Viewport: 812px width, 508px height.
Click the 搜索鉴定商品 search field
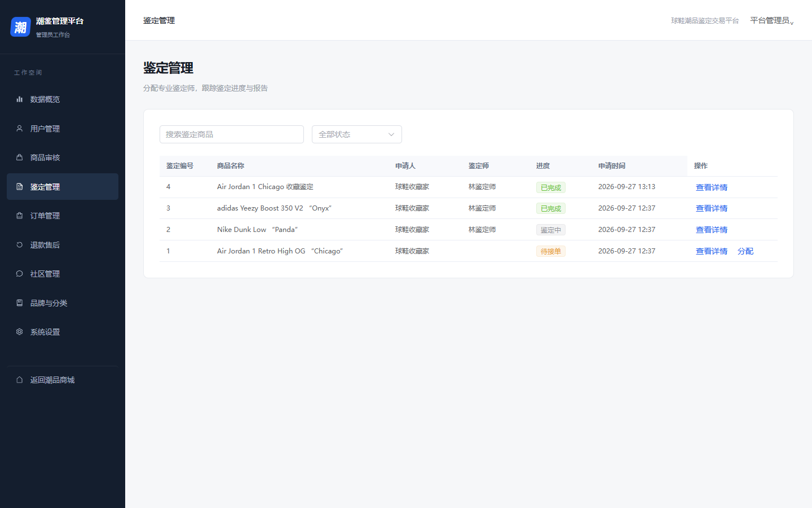tap(232, 134)
